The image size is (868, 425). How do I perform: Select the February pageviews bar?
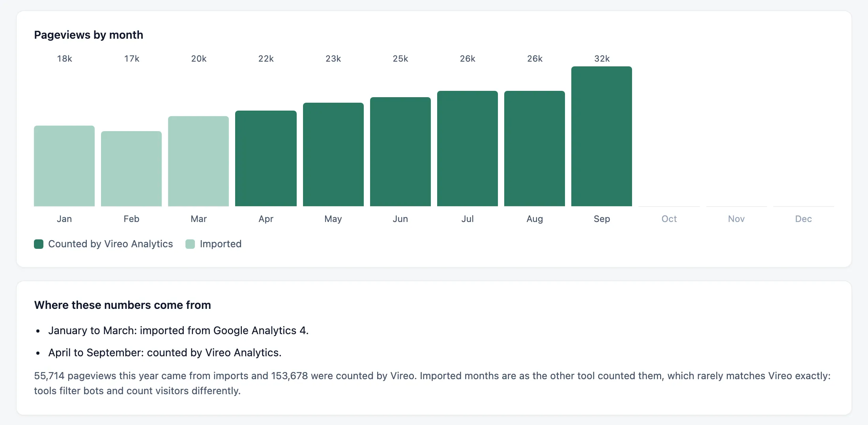131,169
